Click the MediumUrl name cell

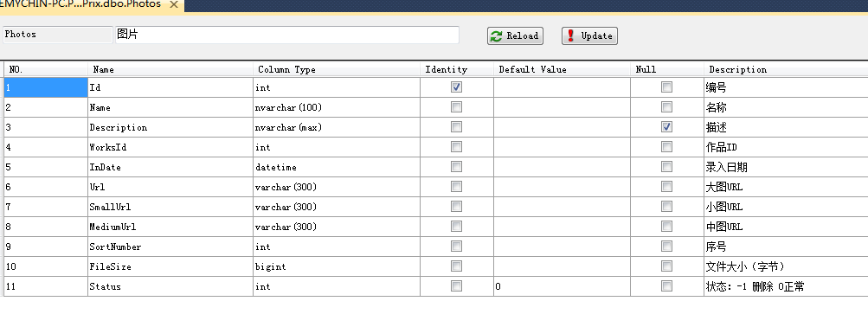(170, 227)
